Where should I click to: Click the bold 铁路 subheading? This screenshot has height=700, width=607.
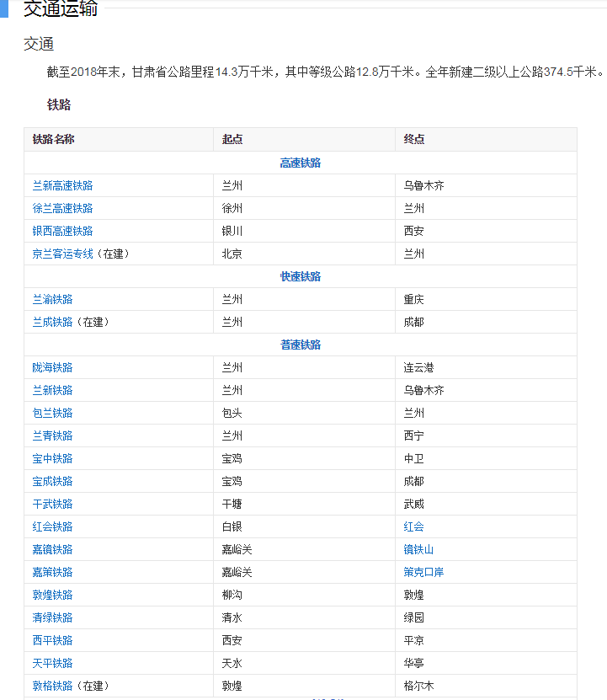(x=59, y=105)
